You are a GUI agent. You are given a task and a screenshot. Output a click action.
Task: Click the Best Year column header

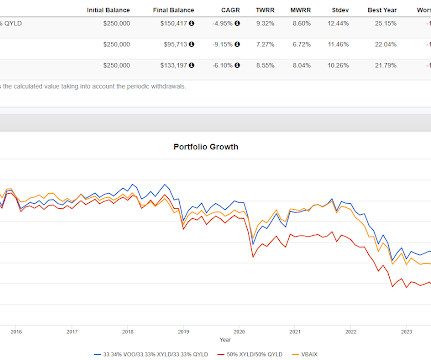(x=382, y=10)
